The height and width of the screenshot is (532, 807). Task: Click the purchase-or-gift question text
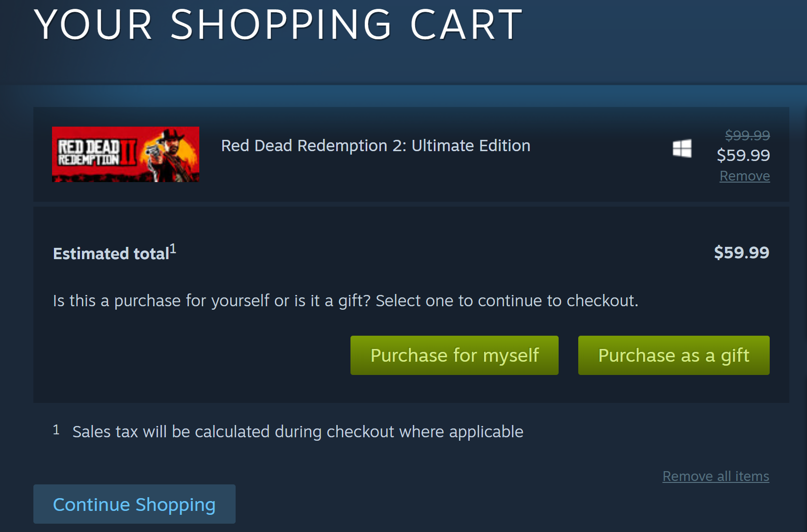click(x=345, y=300)
